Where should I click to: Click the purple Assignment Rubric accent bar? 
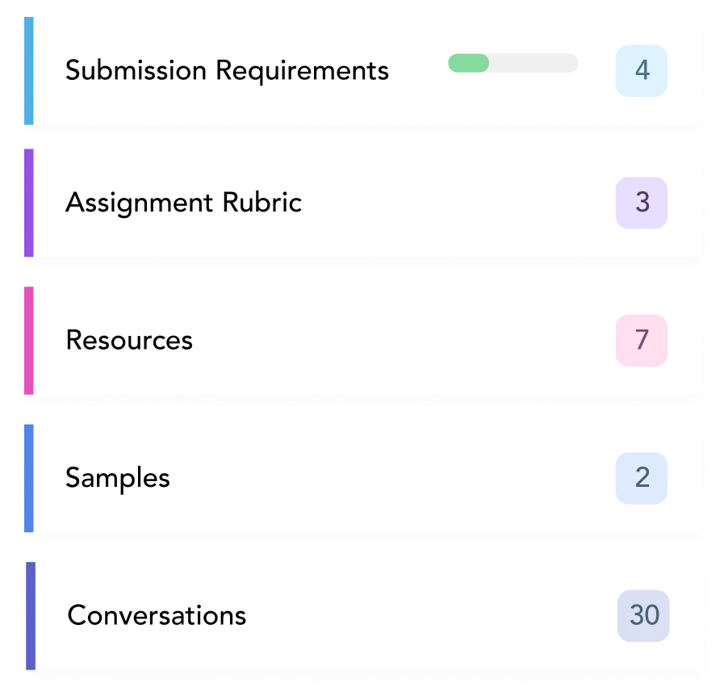pyautogui.click(x=29, y=203)
